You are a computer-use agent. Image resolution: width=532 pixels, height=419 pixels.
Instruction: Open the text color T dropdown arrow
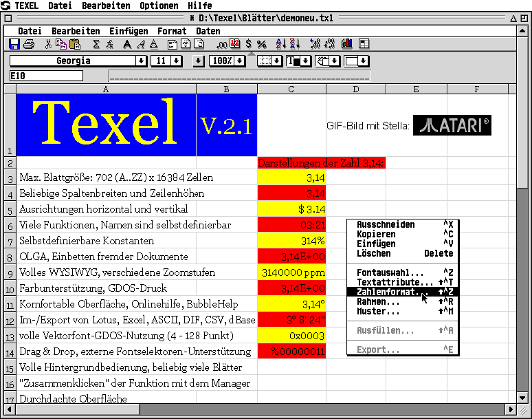point(306,61)
